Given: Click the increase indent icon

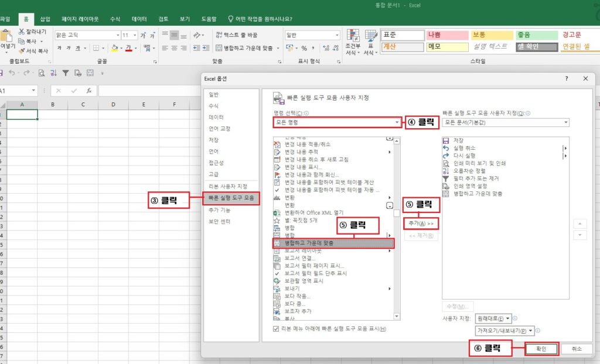Looking at the screenshot, I should 206,48.
